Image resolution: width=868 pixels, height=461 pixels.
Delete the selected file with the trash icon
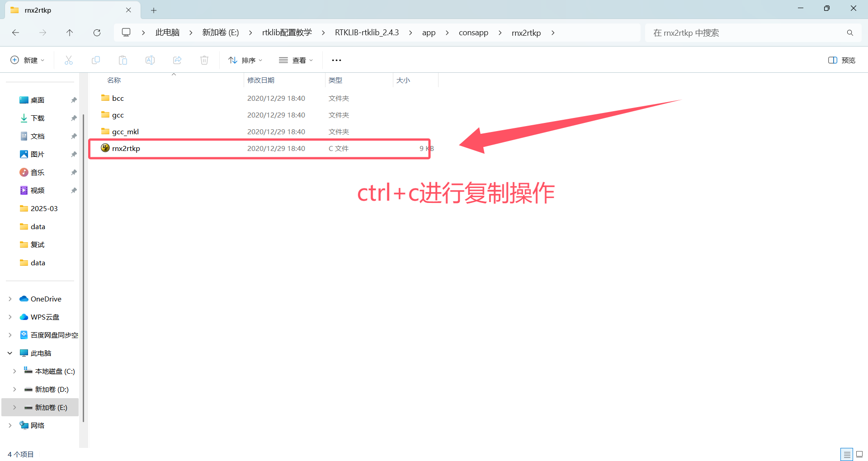[x=204, y=60]
